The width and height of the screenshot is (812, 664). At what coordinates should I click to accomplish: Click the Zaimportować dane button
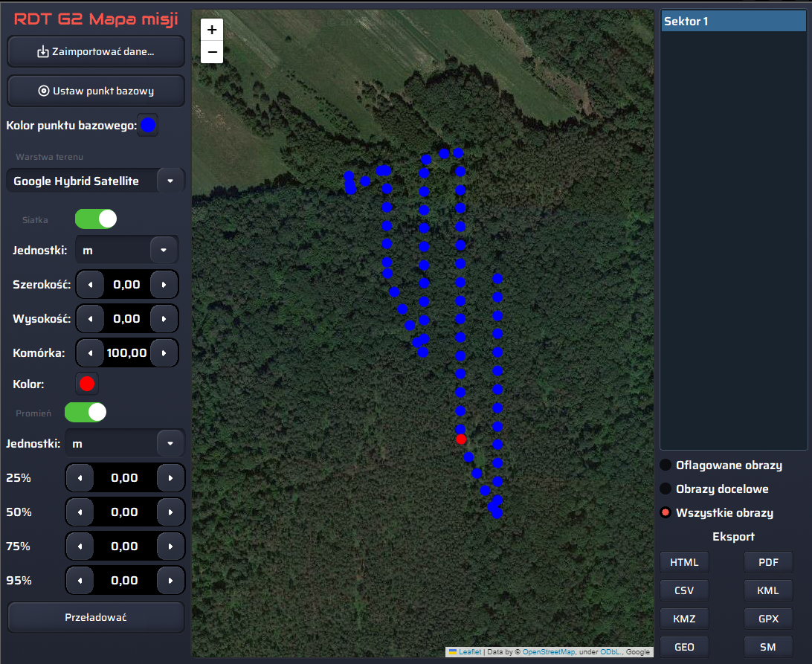[96, 52]
